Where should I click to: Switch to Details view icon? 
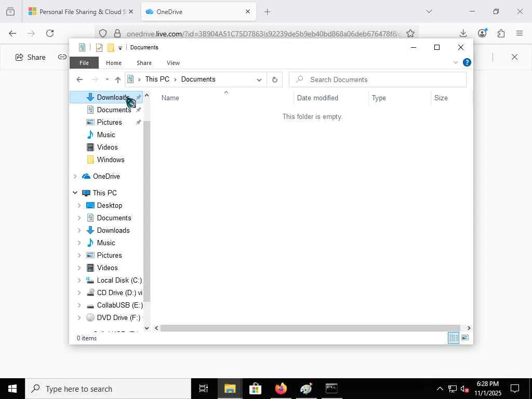tap(454, 338)
